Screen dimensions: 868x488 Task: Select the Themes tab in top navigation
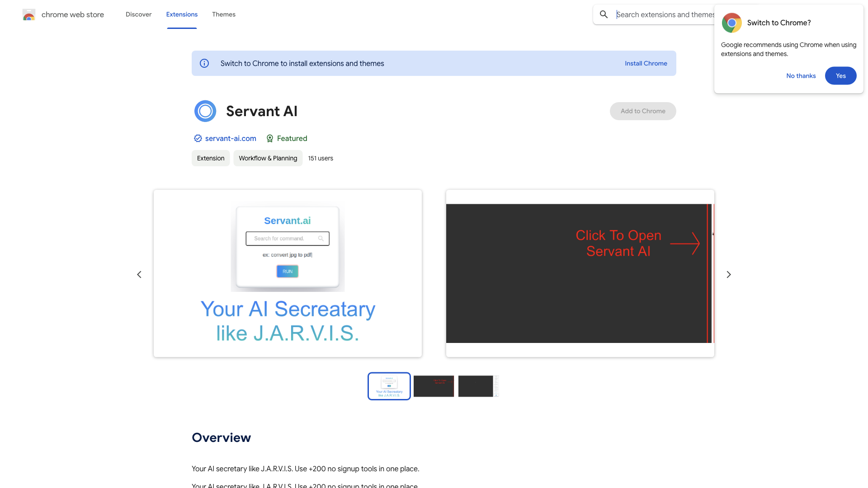224,14
